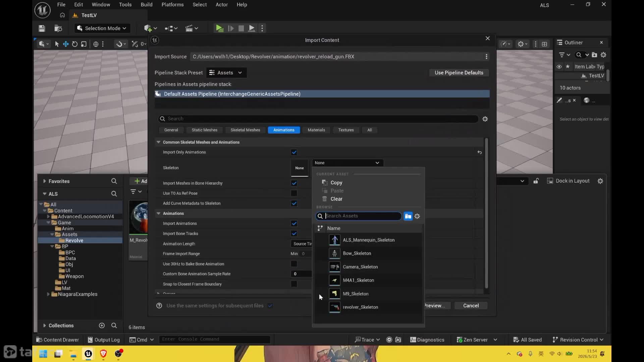Image resolution: width=644 pixels, height=362 pixels.
Task: Click the Unreal Engine logo
Action: coord(43,10)
